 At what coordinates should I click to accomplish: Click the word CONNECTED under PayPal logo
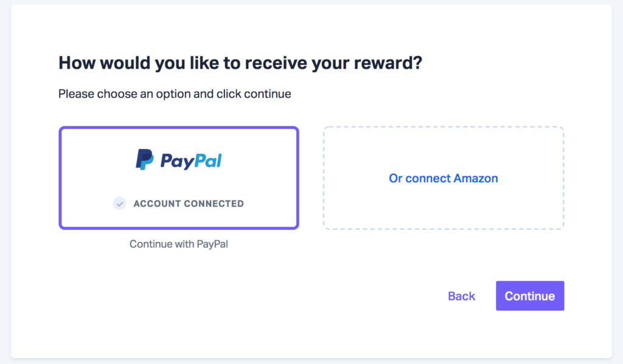[x=214, y=204]
